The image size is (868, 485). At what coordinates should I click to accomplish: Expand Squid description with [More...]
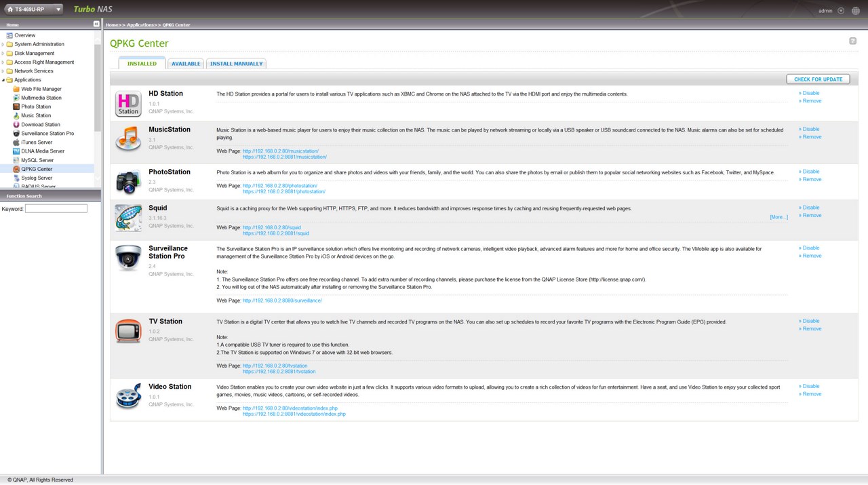click(778, 217)
